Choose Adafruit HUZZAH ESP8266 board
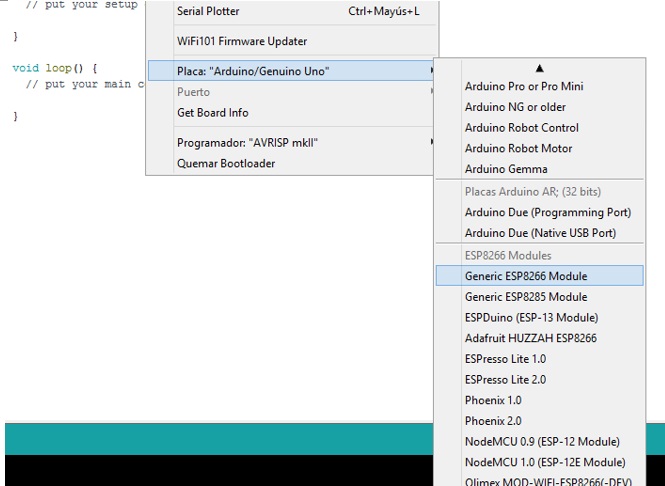665x486 pixels. tap(530, 339)
